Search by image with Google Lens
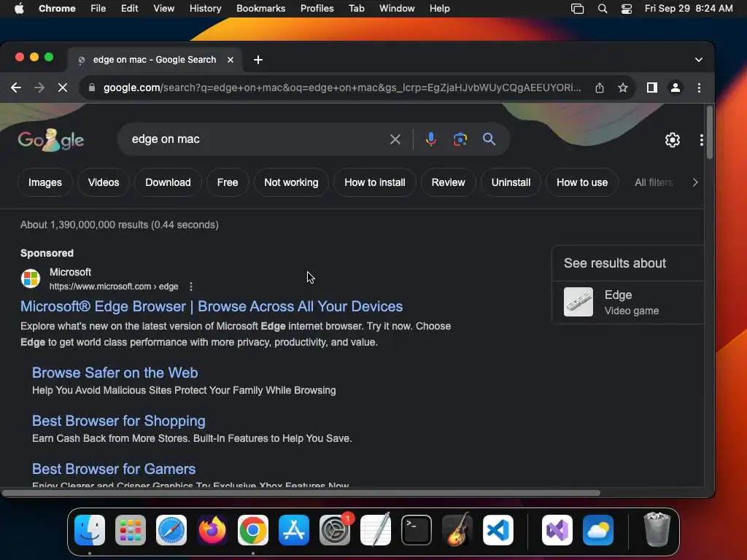Image resolution: width=747 pixels, height=560 pixels. pos(460,139)
